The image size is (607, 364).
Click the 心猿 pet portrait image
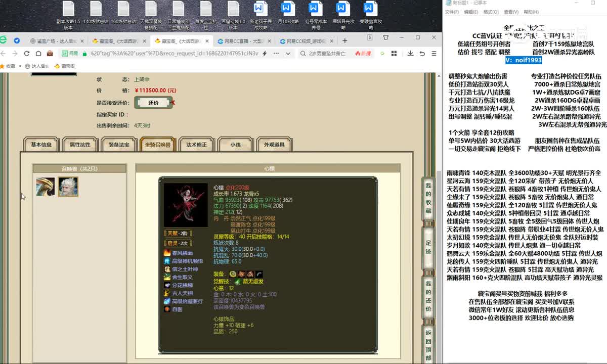(186, 205)
